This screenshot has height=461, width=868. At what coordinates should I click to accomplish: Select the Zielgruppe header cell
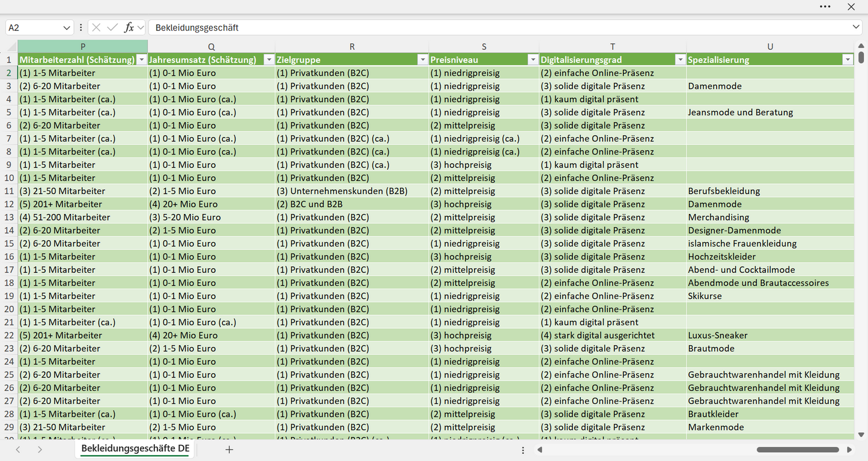352,60
